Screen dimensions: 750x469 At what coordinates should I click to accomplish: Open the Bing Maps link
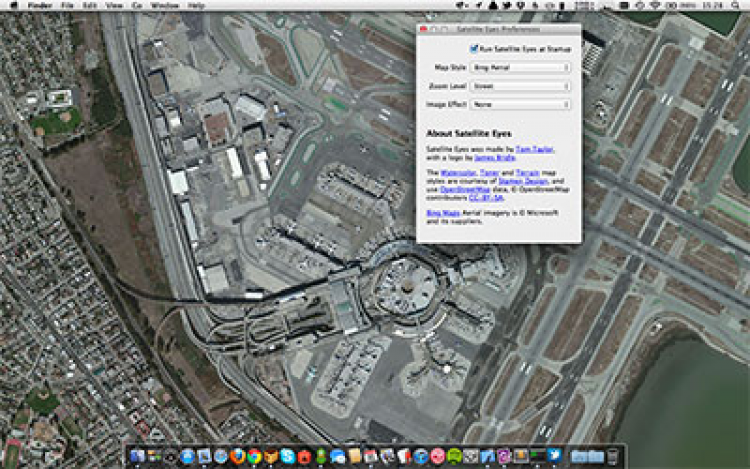[443, 213]
